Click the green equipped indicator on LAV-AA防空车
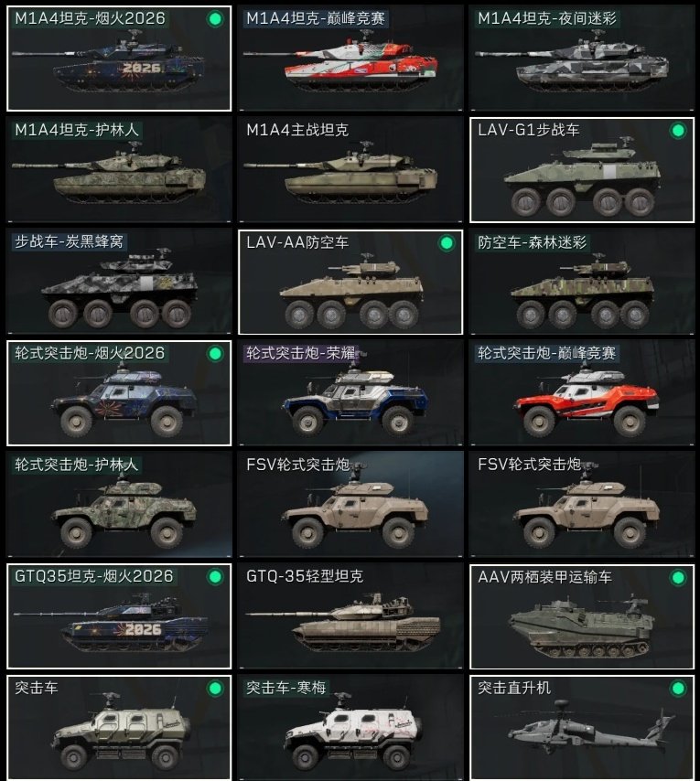Viewport: 700px width, 781px height. [447, 242]
